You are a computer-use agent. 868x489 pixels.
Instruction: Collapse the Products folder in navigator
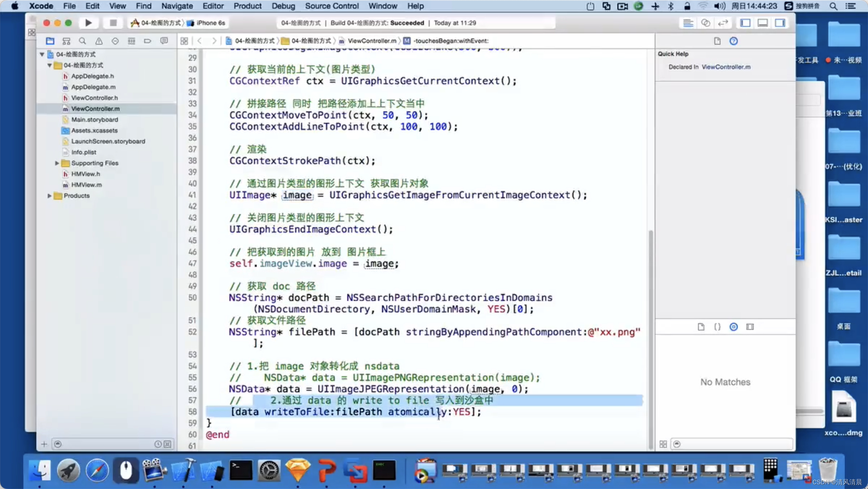[50, 195]
